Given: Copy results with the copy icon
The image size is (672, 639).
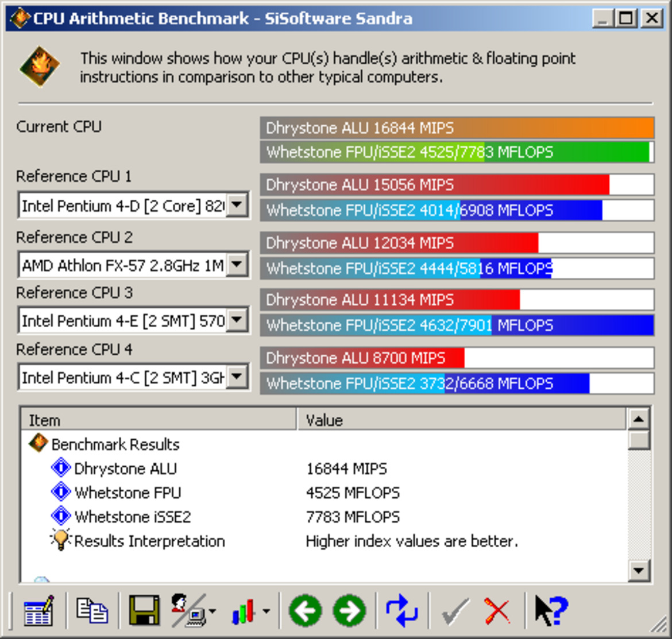Looking at the screenshot, I should [x=91, y=610].
